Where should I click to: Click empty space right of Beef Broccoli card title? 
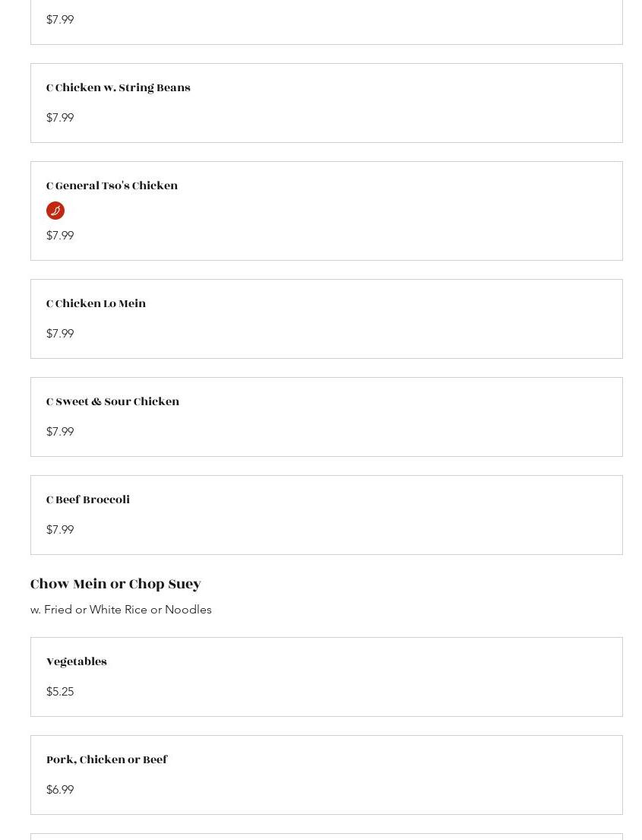(x=380, y=500)
